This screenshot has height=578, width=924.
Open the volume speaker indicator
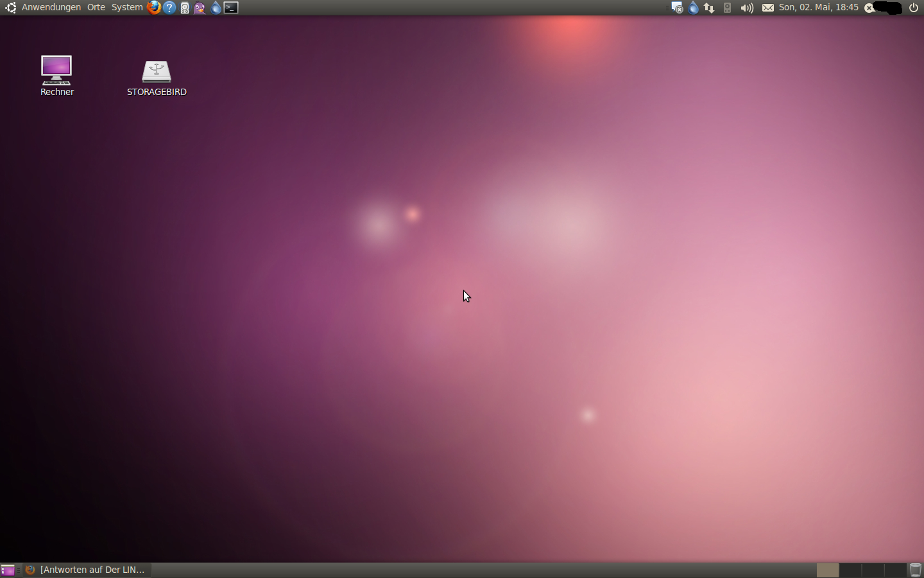(x=747, y=8)
